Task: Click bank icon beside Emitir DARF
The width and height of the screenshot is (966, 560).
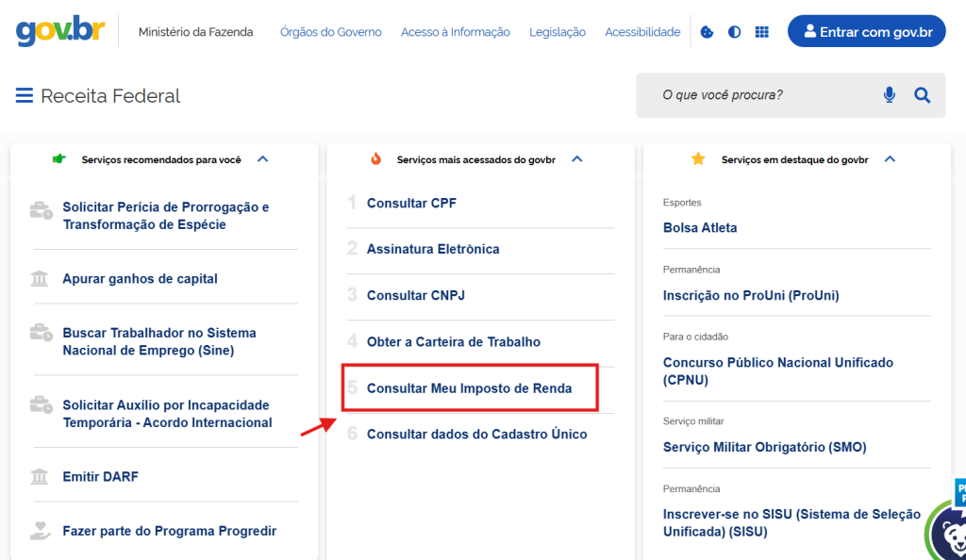Action: click(40, 476)
